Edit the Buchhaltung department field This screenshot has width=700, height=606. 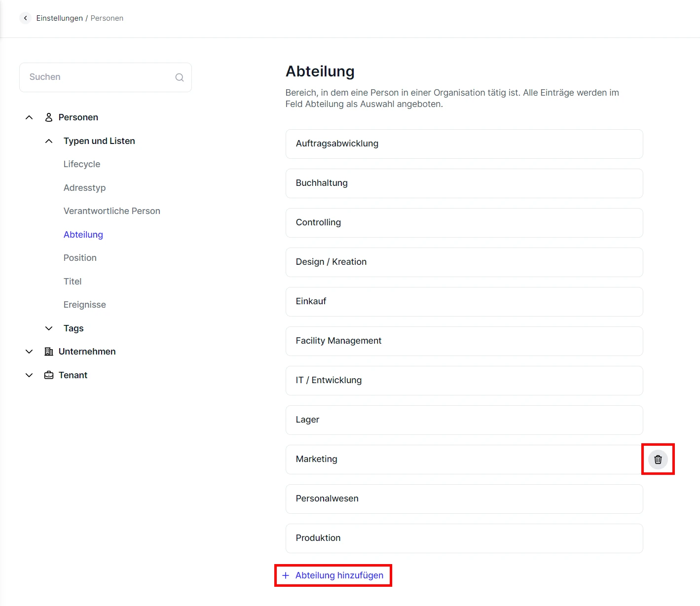click(464, 183)
